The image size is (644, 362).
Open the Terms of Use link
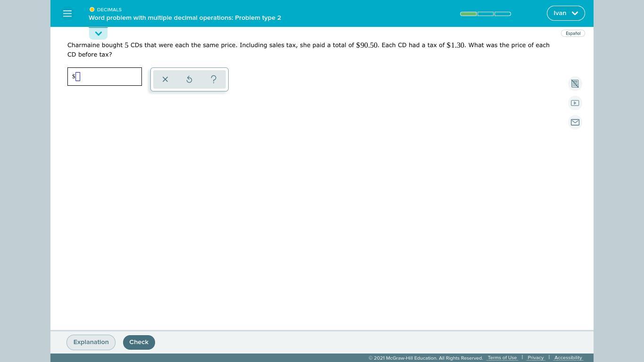pyautogui.click(x=502, y=358)
